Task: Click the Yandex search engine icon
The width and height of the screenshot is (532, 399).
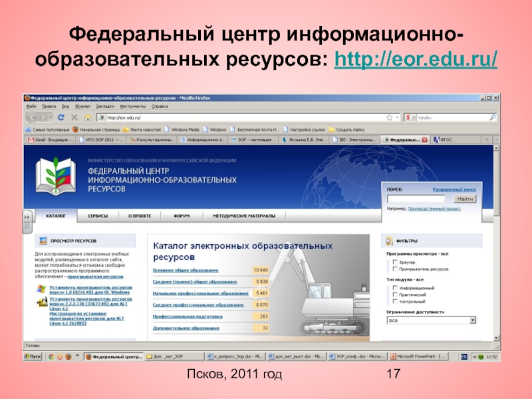Action: point(408,118)
